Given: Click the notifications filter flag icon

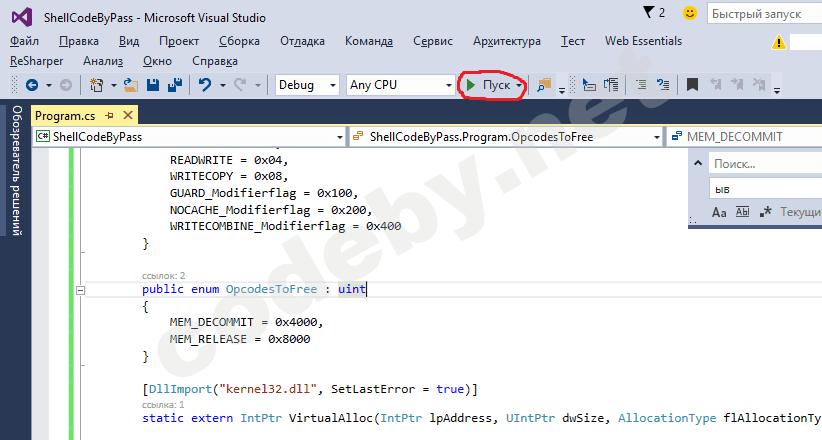Looking at the screenshot, I should click(x=647, y=13).
